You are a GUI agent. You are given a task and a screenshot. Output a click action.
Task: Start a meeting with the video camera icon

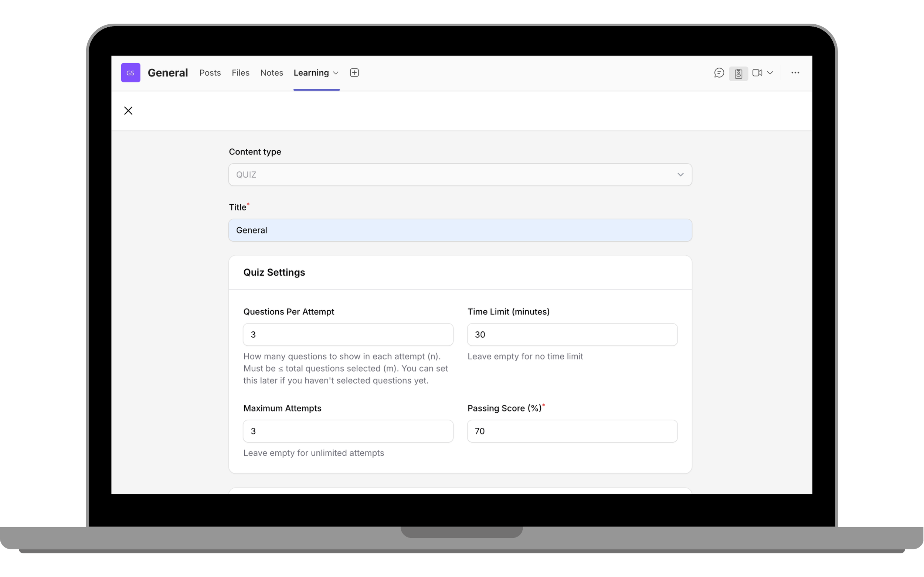coord(758,72)
